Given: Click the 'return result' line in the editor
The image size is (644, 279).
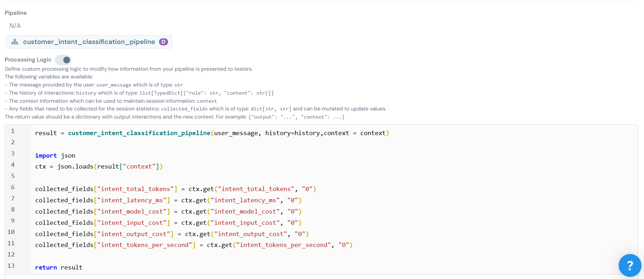Looking at the screenshot, I should tap(59, 267).
